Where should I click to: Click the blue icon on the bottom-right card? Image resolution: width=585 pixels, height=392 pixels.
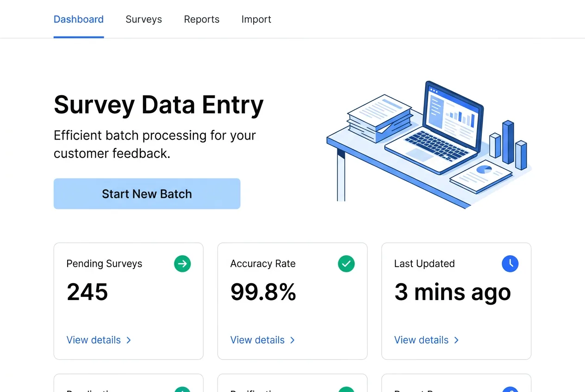[510, 391]
